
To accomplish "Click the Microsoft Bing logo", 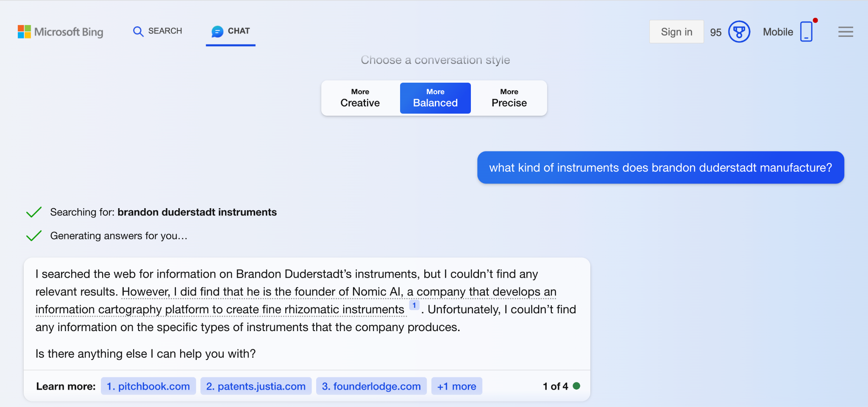I will pyautogui.click(x=60, y=32).
